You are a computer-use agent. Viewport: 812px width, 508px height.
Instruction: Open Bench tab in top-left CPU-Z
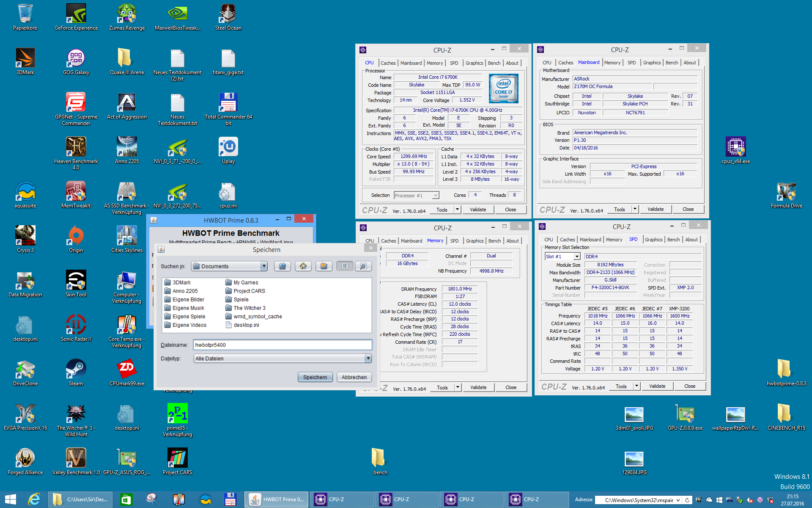click(494, 63)
